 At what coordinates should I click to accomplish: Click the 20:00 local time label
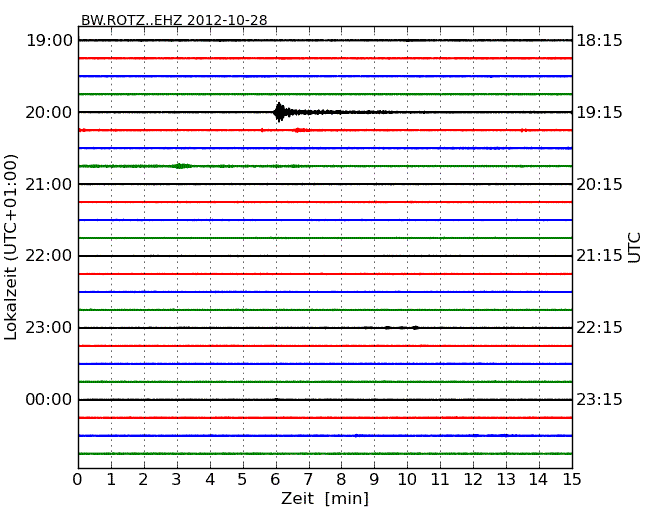pos(49,112)
